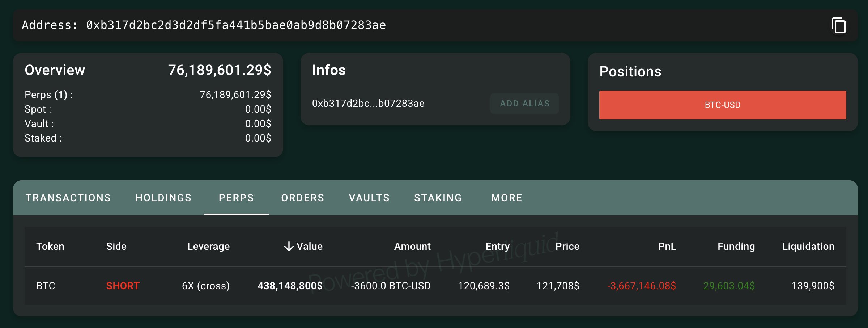Click the red BTC-USD position button
Image resolution: width=868 pixels, height=328 pixels.
[722, 105]
